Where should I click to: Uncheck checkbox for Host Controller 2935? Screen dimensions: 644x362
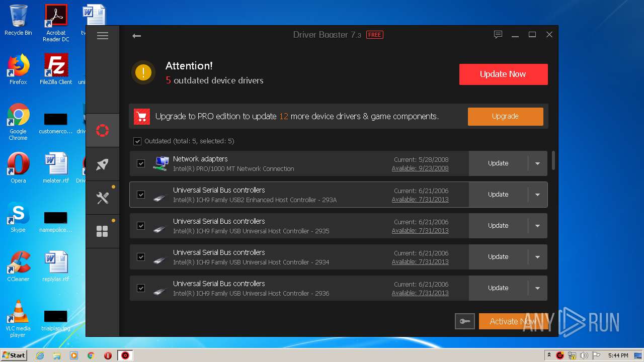click(141, 226)
